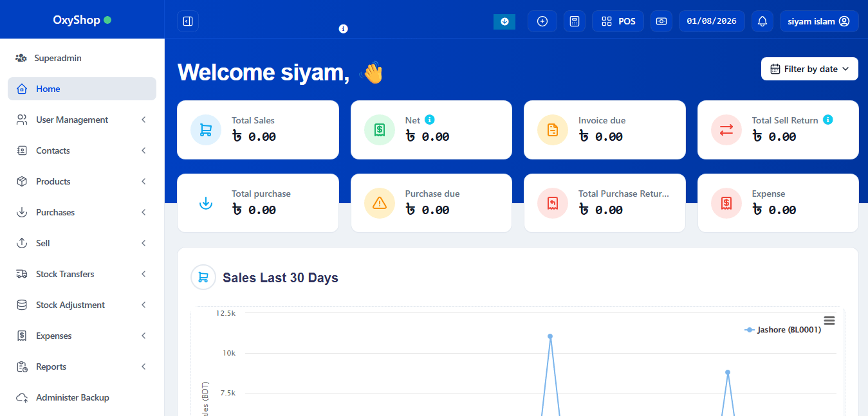This screenshot has width=868, height=416.
Task: Open notifications via the bell icon
Action: [762, 21]
